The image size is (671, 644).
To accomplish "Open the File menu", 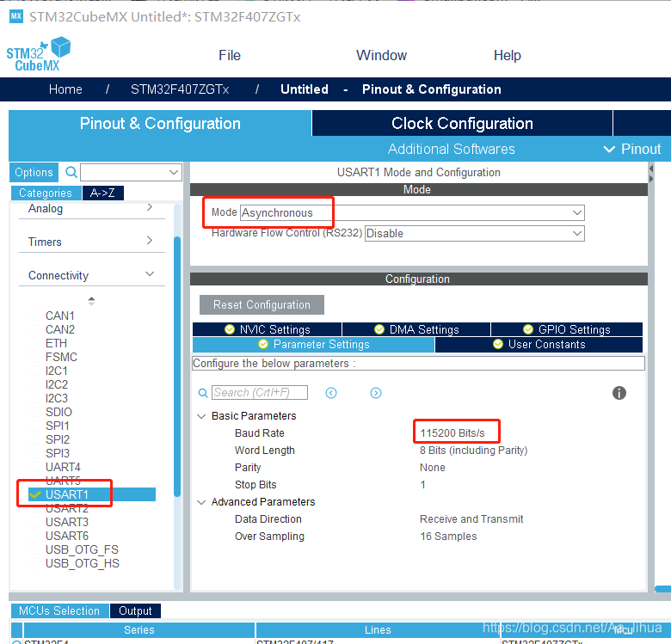I will (x=230, y=55).
